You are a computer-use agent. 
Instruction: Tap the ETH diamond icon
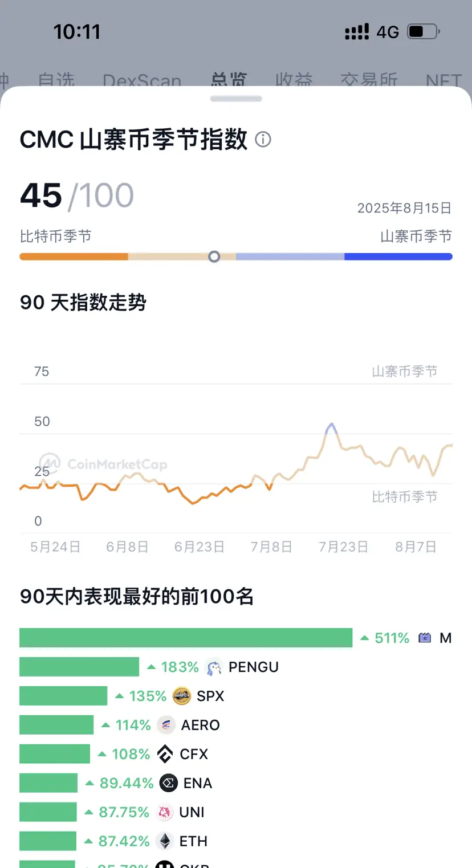(165, 841)
